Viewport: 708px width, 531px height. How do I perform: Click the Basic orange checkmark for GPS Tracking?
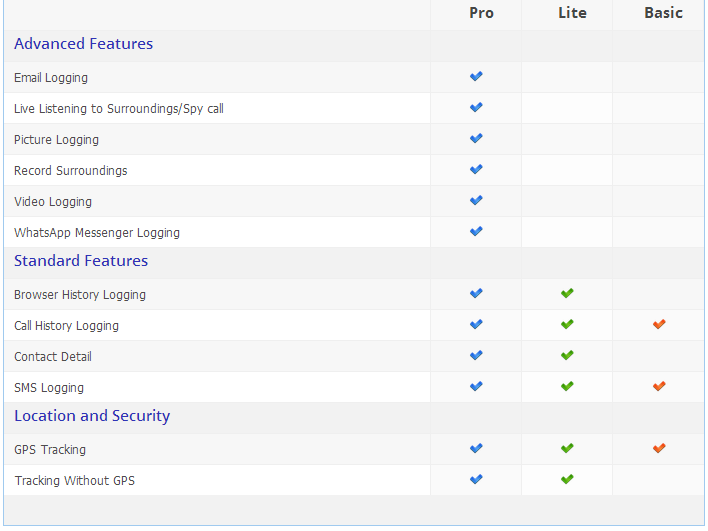(x=659, y=448)
